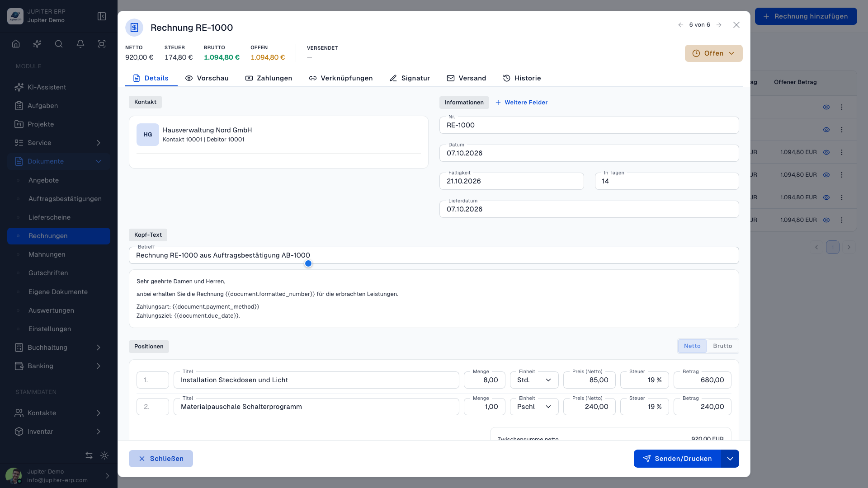Go to previous invoice arrow
Image resolution: width=868 pixels, height=488 pixels.
pyautogui.click(x=680, y=25)
